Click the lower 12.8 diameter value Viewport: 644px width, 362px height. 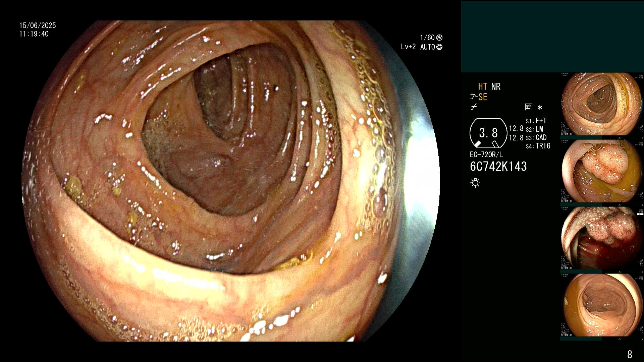[x=516, y=137]
